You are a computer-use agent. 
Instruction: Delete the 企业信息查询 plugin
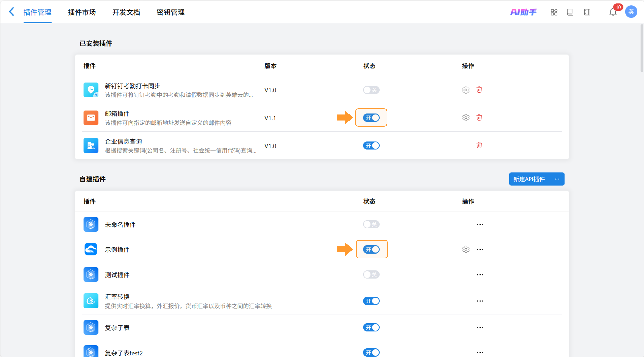coord(479,145)
